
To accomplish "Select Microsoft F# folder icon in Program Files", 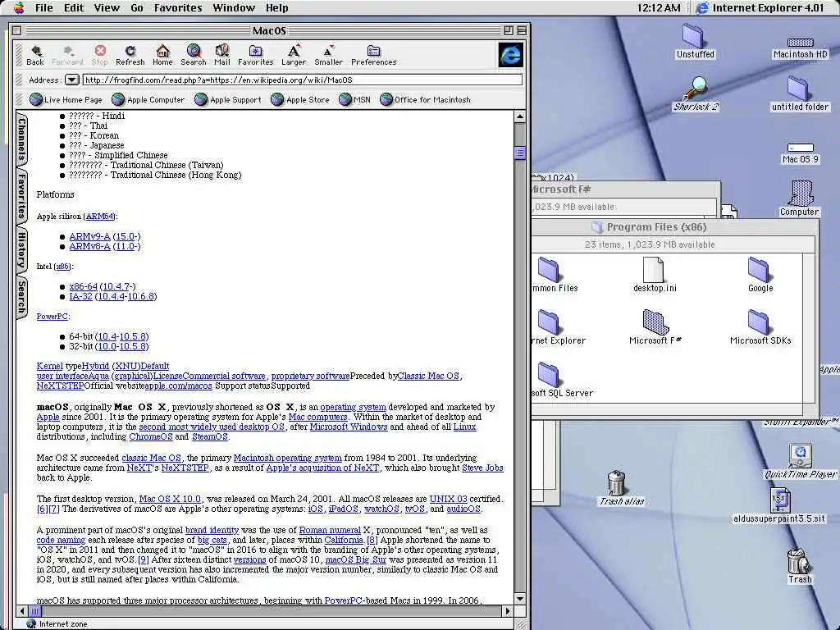I will pos(655,326).
